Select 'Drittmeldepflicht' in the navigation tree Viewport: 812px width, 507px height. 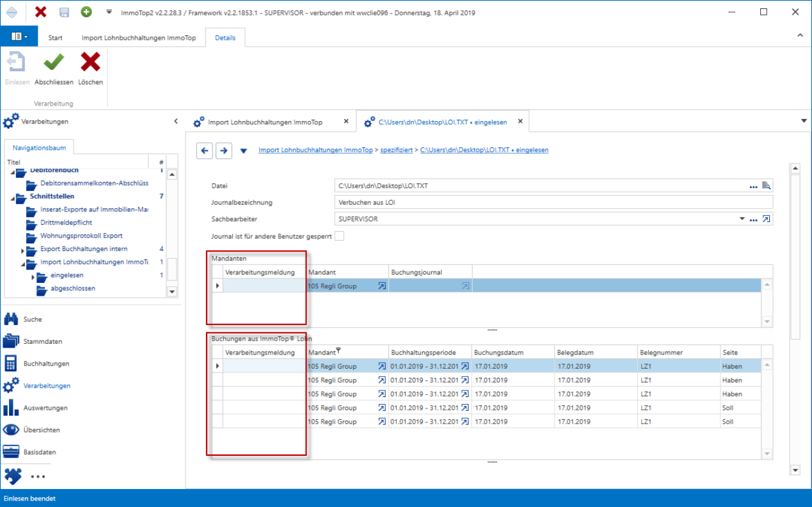(67, 223)
